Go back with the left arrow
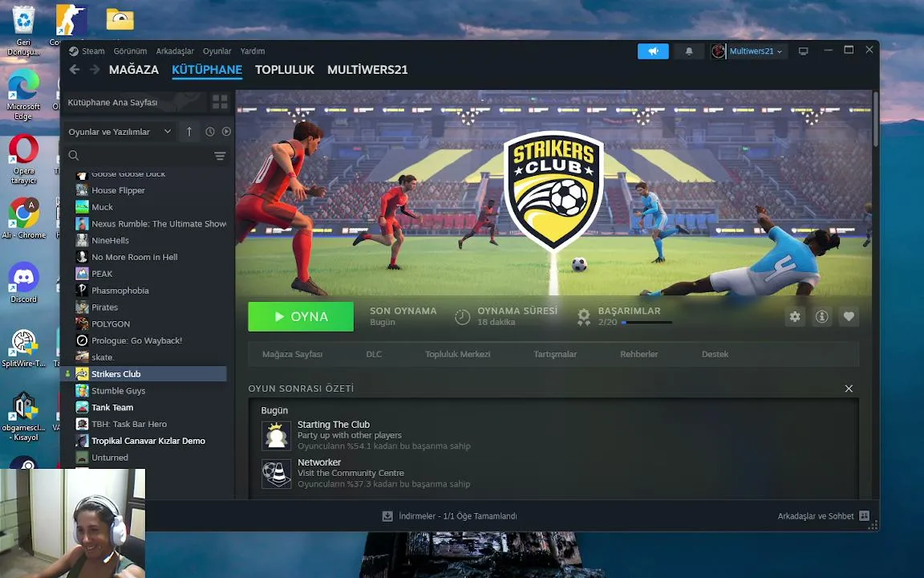This screenshot has height=578, width=924. 75,70
